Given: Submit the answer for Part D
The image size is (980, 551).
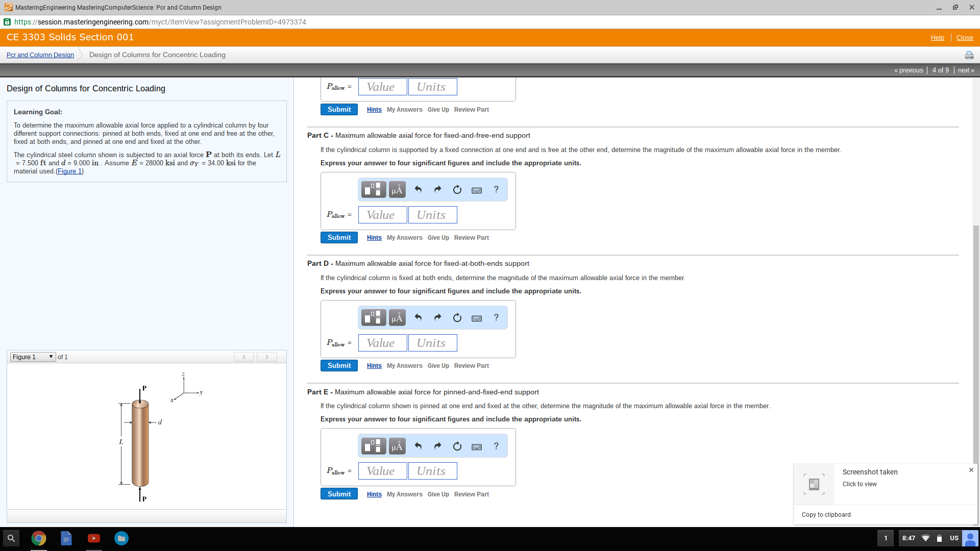Looking at the screenshot, I should pyautogui.click(x=338, y=365).
